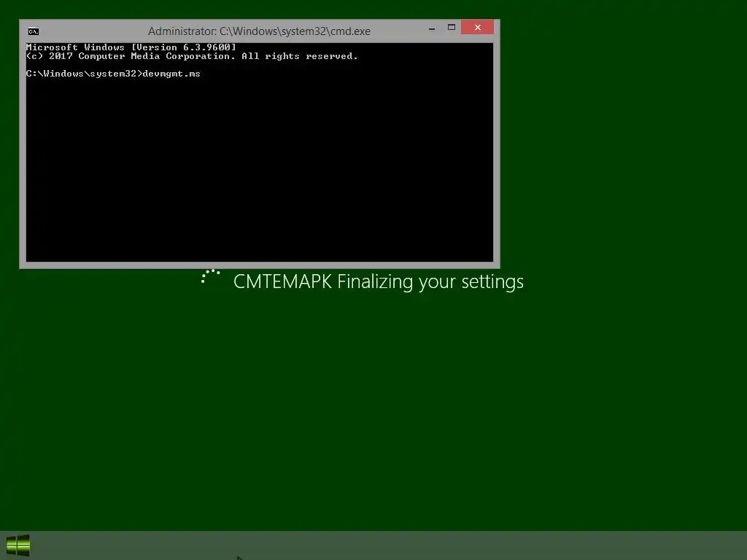
Task: Click the cmd.exe window title text
Action: click(x=259, y=31)
